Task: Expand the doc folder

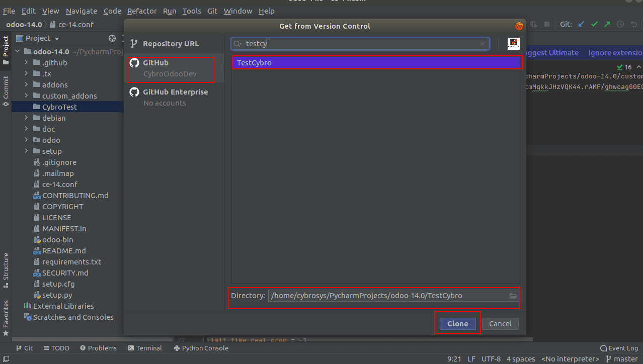Action: pos(27,129)
